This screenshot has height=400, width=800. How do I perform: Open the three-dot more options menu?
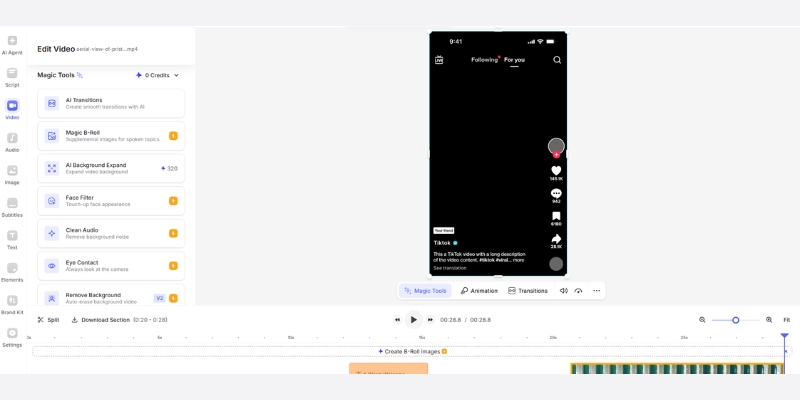(596, 291)
